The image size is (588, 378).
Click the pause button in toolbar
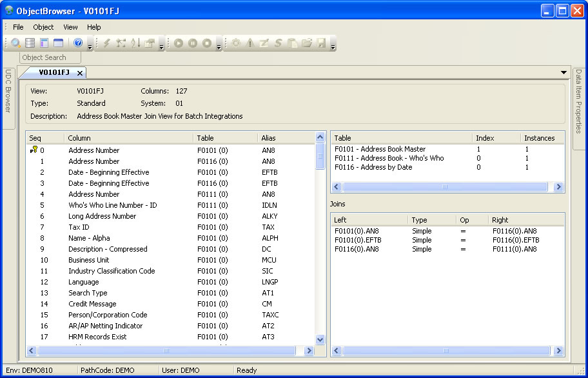[192, 43]
